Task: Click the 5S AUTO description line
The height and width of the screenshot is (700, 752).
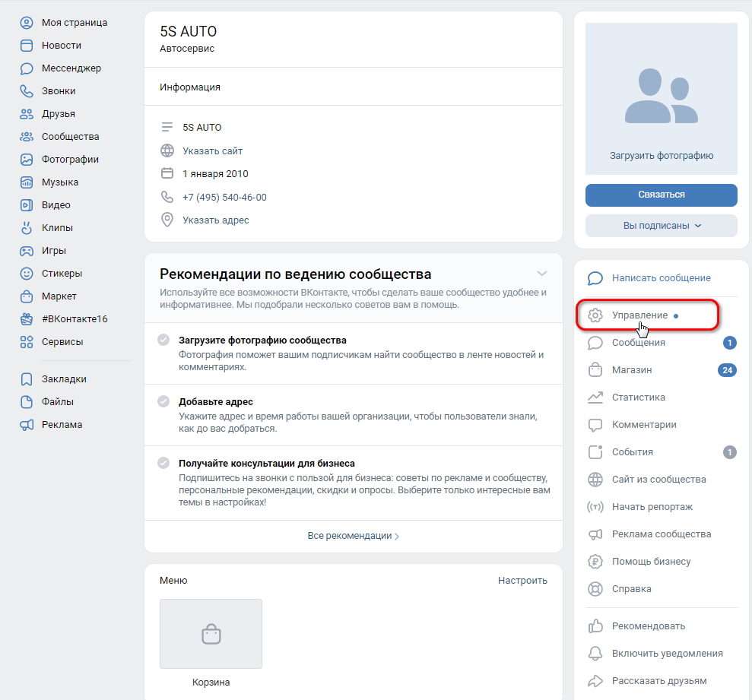Action: point(202,128)
